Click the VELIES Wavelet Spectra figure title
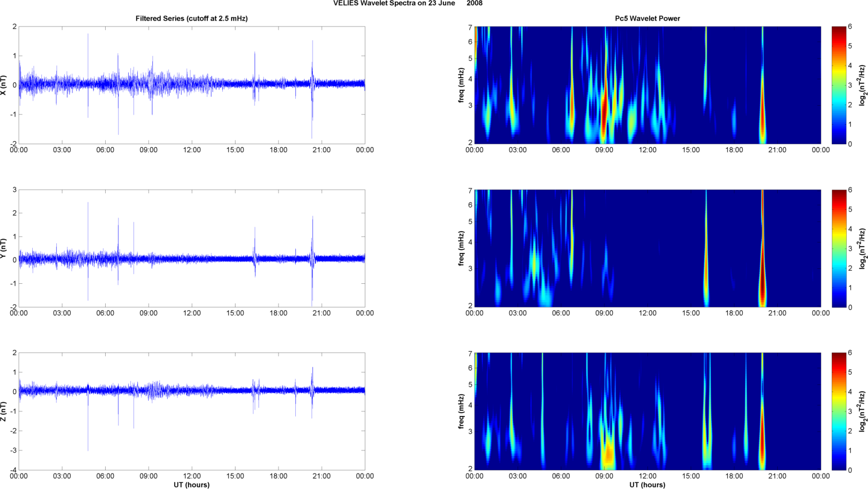 click(408, 3)
